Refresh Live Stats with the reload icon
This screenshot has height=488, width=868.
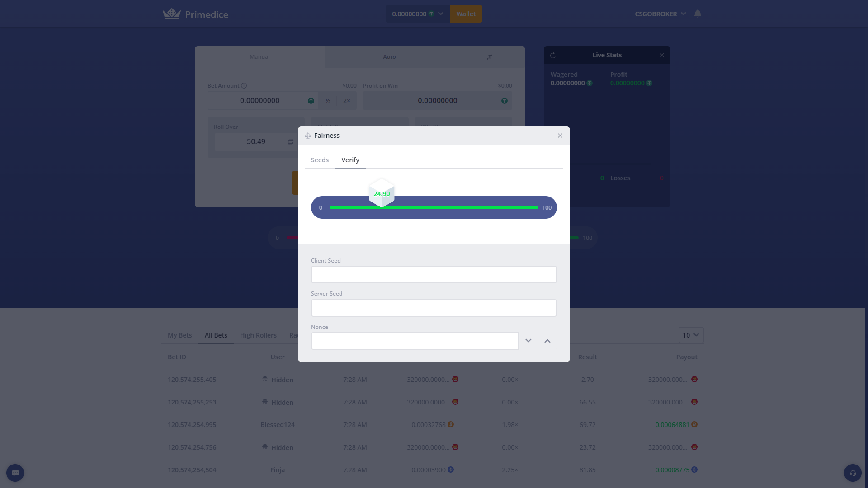pos(553,55)
